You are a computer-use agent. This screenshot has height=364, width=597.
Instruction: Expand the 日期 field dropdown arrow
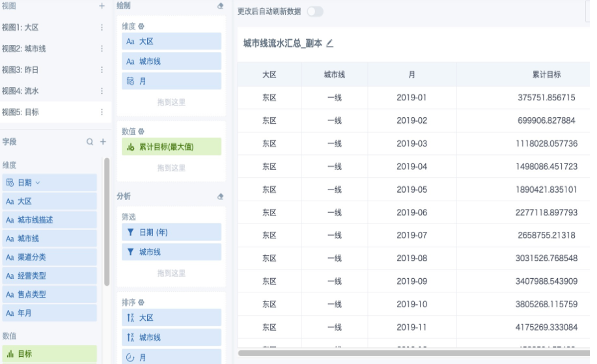click(x=38, y=183)
